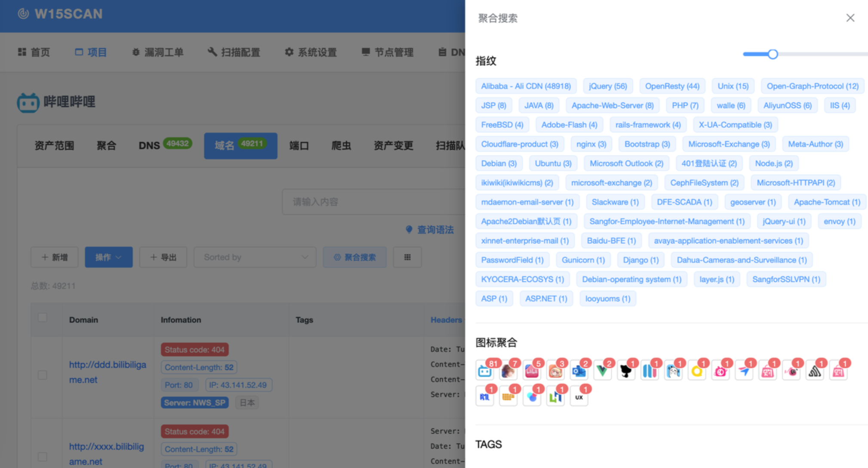Select the Apache-Tomcat (1) fingerprint tag
The height and width of the screenshot is (468, 868).
(827, 202)
